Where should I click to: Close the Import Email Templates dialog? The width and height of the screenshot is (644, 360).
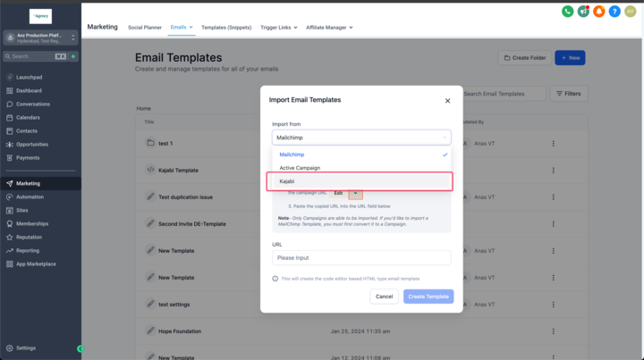[x=448, y=101]
